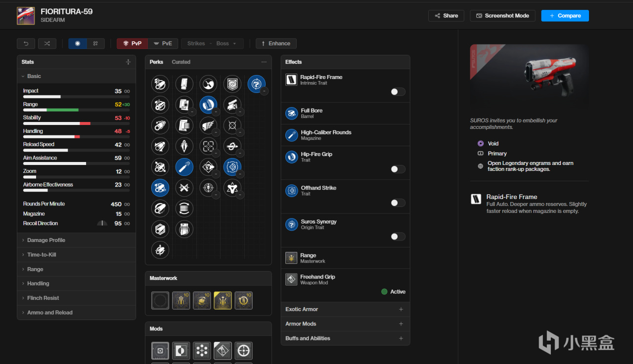Pick Fluted Barrel perk icon
The height and width of the screenshot is (364, 633).
pyautogui.click(x=160, y=167)
